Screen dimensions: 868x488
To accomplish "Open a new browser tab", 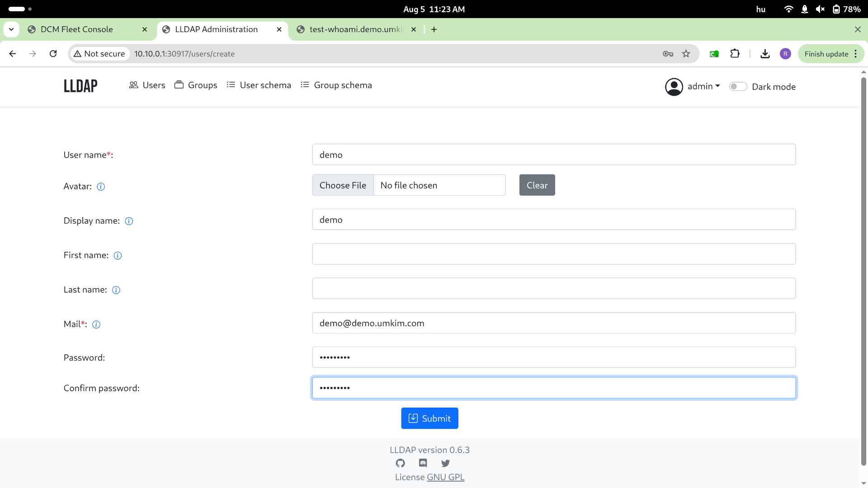I will pos(434,29).
